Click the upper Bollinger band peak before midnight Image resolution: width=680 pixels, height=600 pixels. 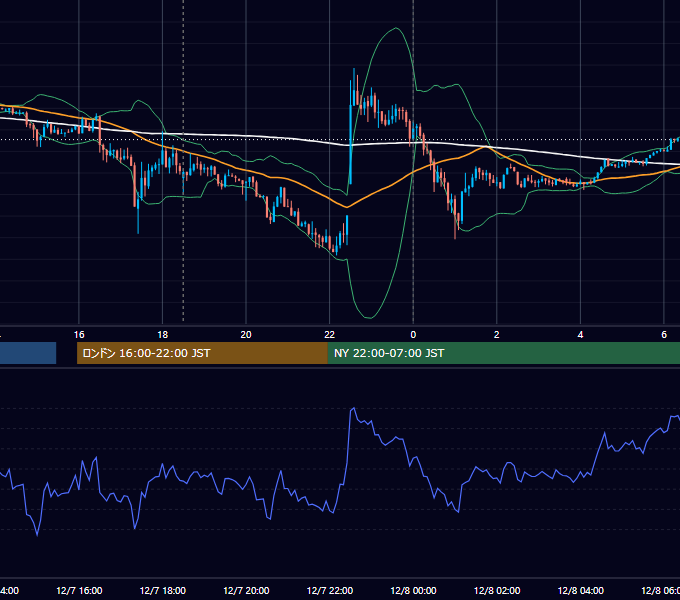point(396,29)
